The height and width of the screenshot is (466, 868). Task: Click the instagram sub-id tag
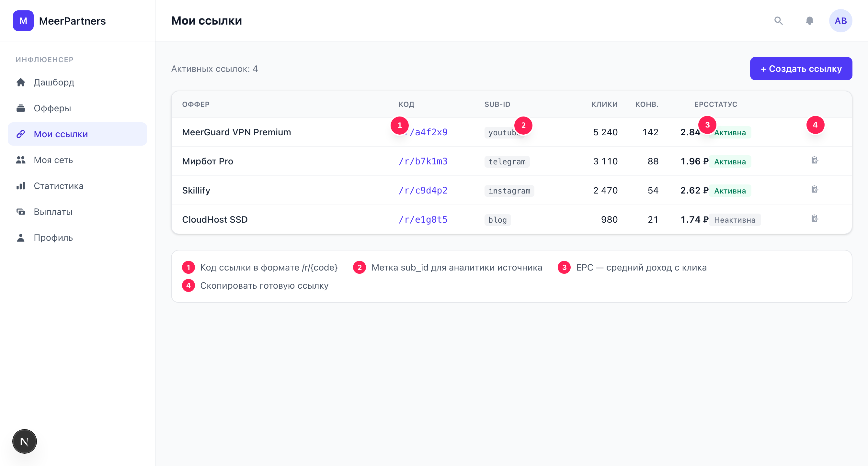(509, 191)
